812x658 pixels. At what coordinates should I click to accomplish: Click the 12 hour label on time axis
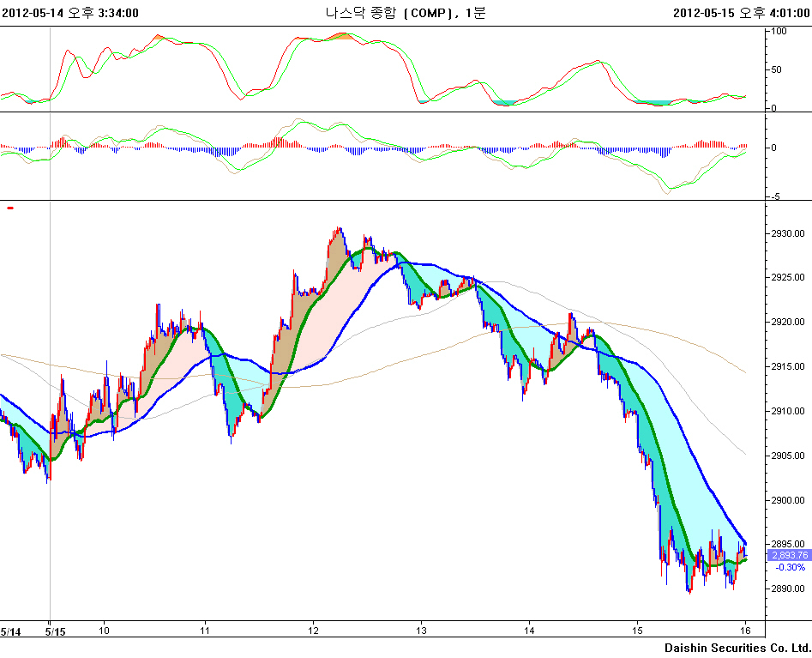coord(313,630)
